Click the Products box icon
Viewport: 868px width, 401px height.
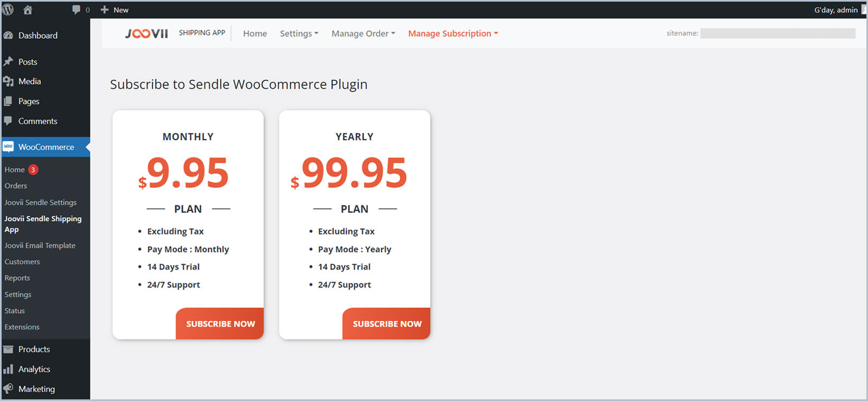pyautogui.click(x=8, y=349)
